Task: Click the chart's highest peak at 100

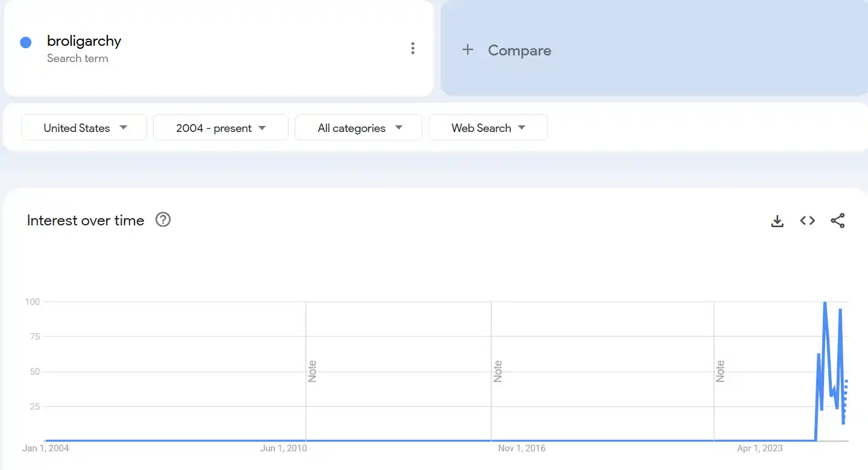Action: (825, 302)
